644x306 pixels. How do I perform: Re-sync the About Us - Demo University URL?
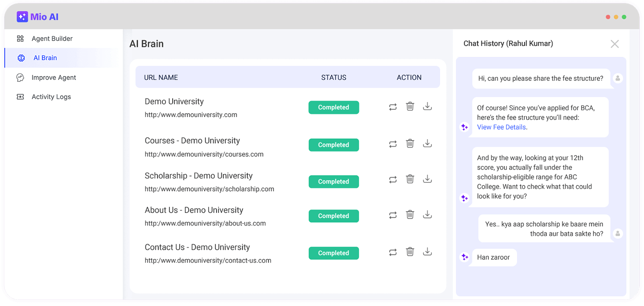click(x=393, y=215)
